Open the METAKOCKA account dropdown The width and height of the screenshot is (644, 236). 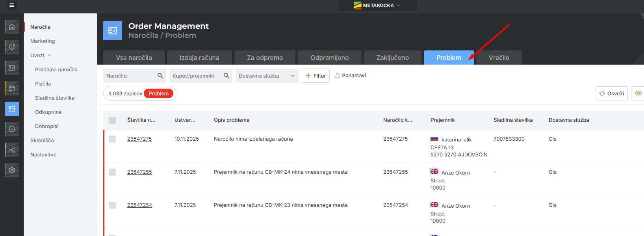click(x=378, y=6)
